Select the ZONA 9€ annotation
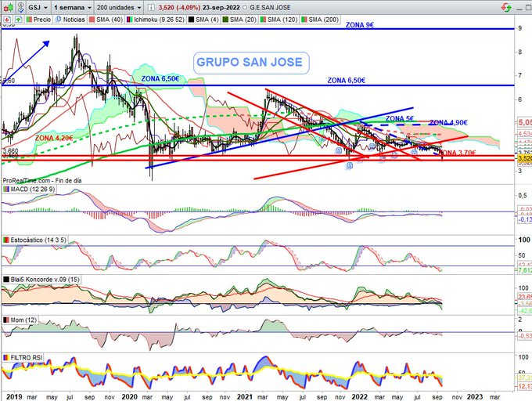The height and width of the screenshot is (401, 532). click(360, 25)
